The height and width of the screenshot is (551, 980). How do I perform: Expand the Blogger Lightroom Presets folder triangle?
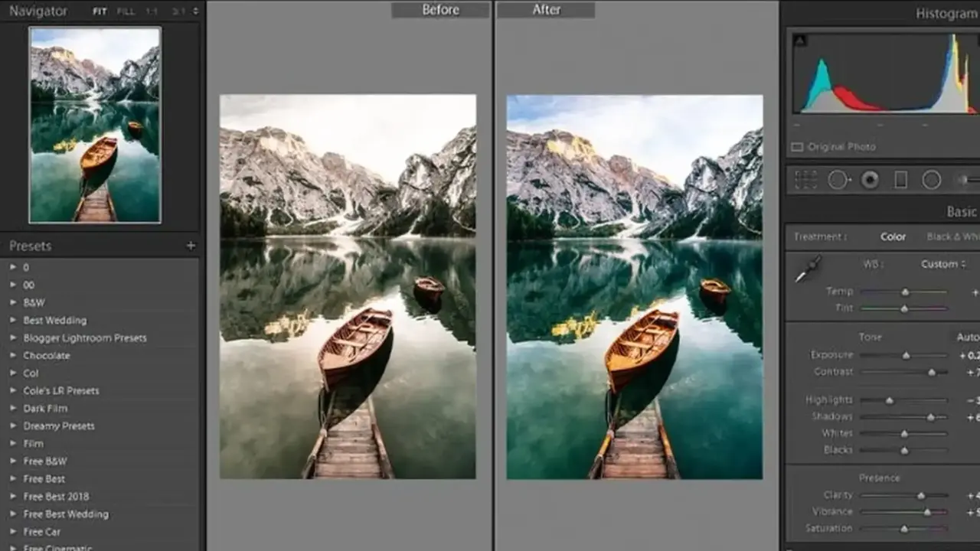coord(13,337)
